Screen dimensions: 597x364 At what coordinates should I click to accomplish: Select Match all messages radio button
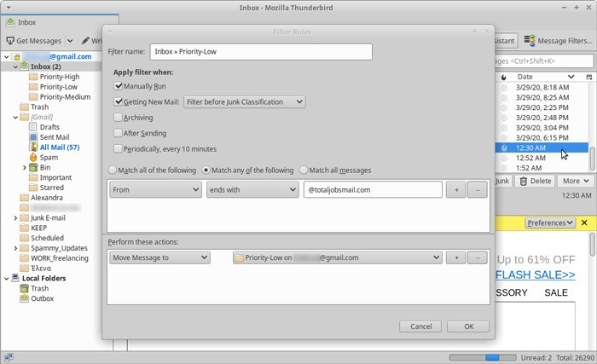point(304,170)
